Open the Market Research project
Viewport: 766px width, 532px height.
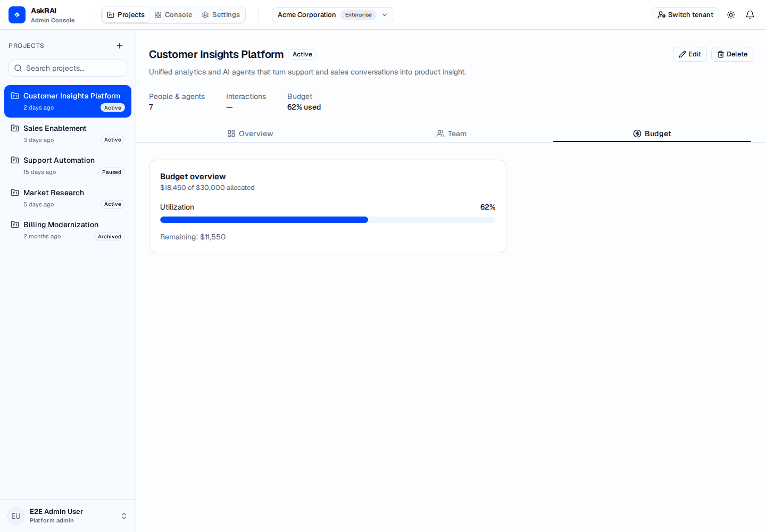click(68, 198)
